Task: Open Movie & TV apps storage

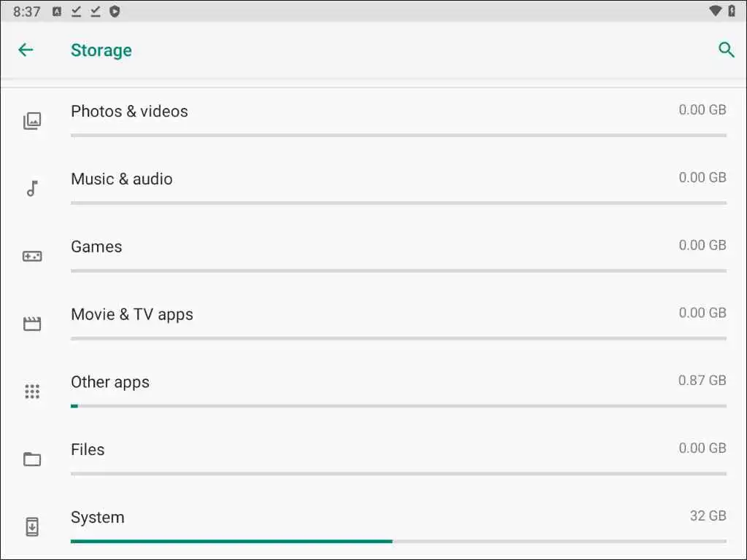Action: pyautogui.click(x=132, y=314)
